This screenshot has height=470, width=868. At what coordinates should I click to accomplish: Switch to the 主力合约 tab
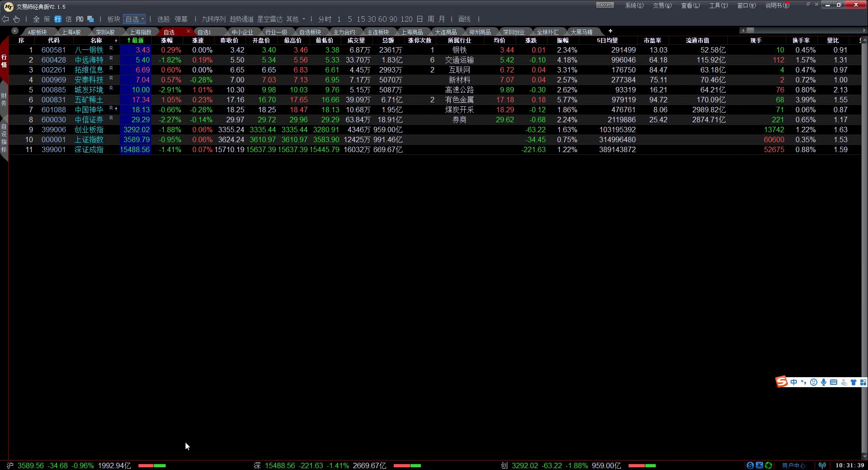pyautogui.click(x=344, y=32)
